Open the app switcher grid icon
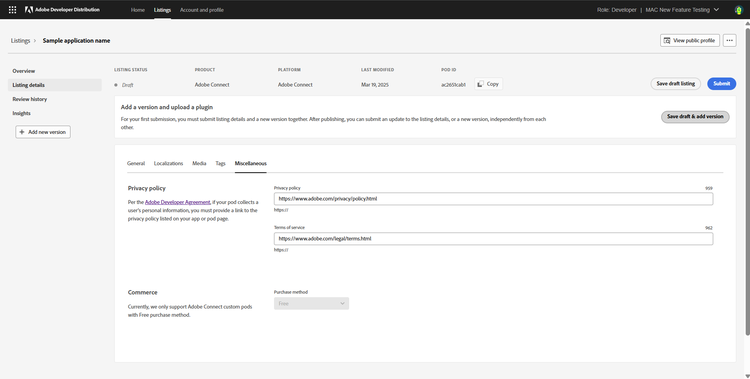750x379 pixels. tap(12, 10)
